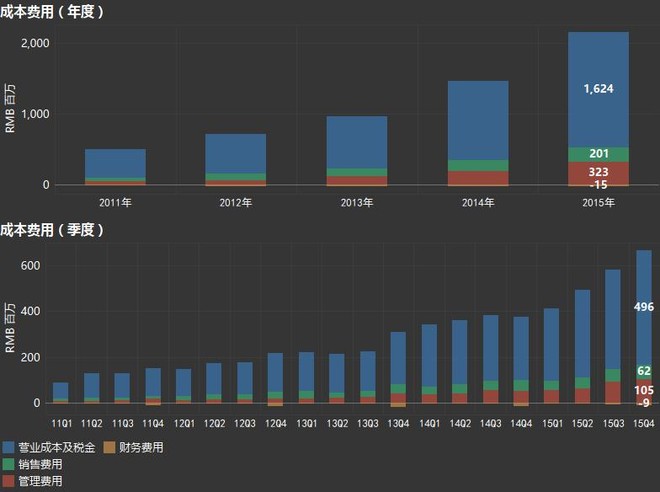The image size is (660, 492).
Task: Click the orange 财务费用 legend swatch
Action: [109, 447]
